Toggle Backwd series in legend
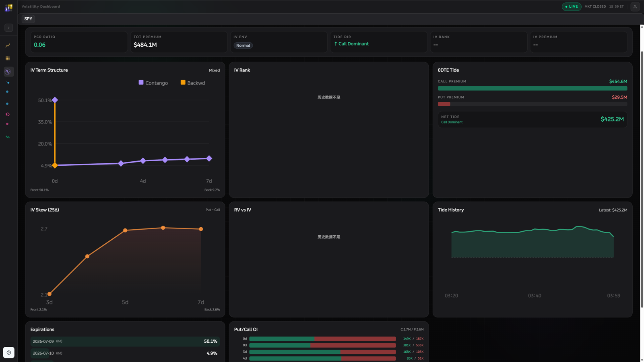Viewport: 644px width, 362px height. [x=193, y=83]
